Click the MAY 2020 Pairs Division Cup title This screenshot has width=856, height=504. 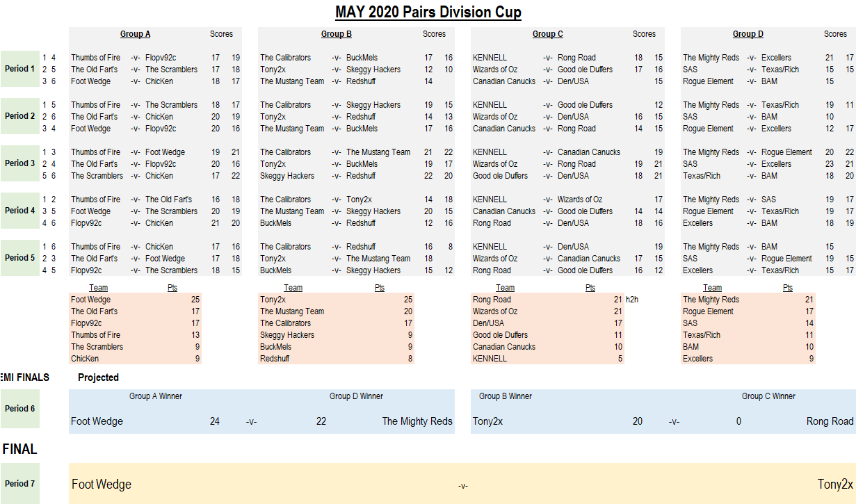click(428, 12)
